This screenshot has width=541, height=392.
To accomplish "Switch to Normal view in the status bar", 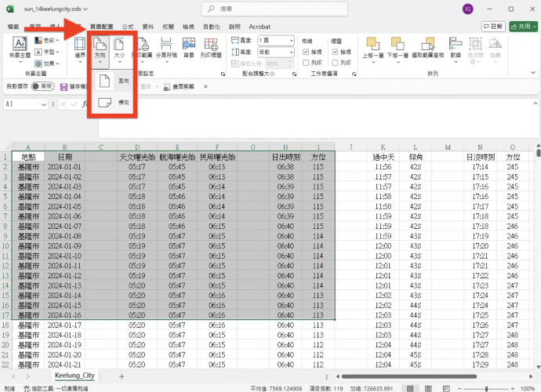I will (410, 389).
